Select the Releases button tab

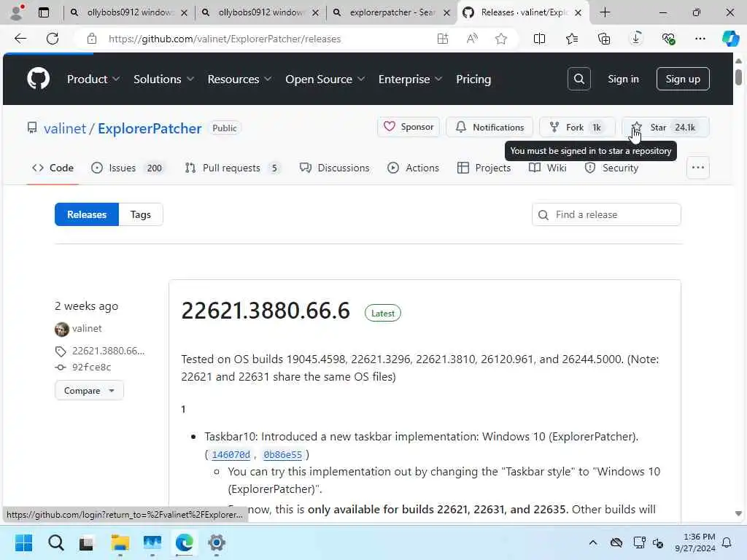pyautogui.click(x=87, y=214)
